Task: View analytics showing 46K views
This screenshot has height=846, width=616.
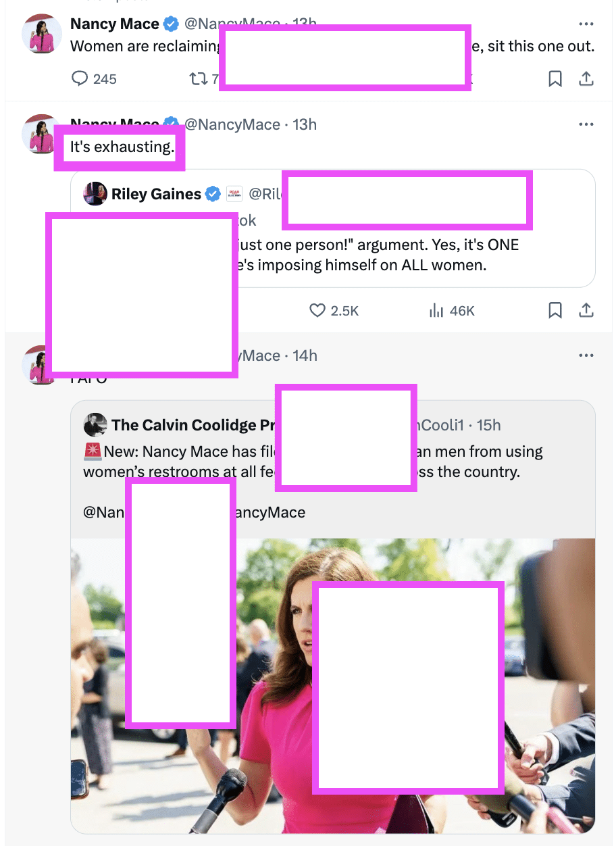Action: click(436, 311)
